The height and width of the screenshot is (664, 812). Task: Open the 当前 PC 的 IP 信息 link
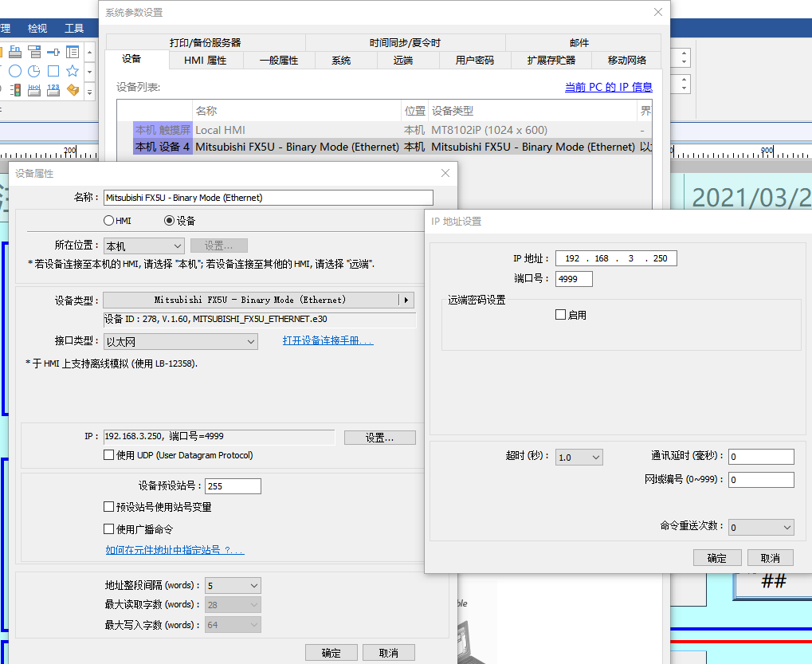point(608,87)
